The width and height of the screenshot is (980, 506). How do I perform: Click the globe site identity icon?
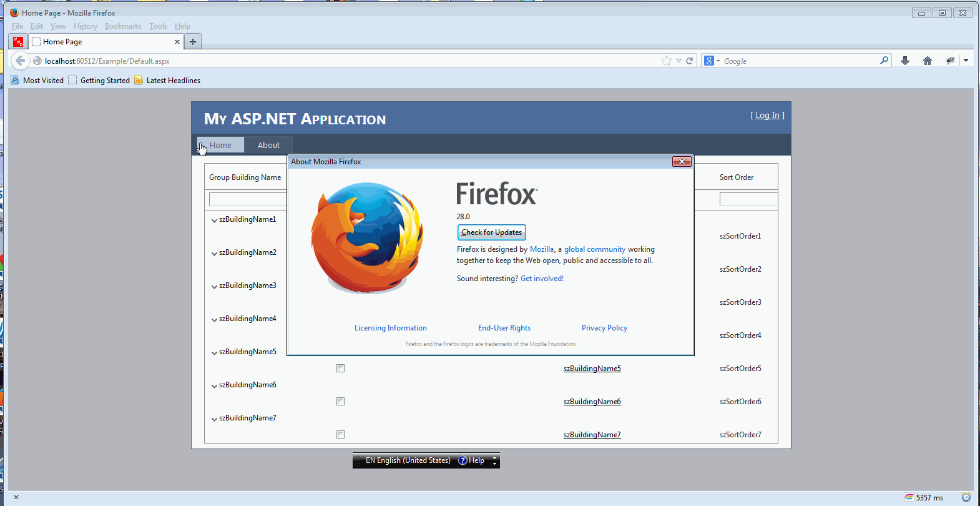click(37, 61)
